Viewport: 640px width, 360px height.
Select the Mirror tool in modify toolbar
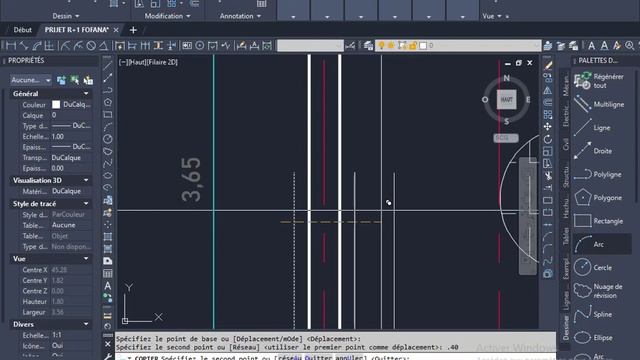(548, 90)
